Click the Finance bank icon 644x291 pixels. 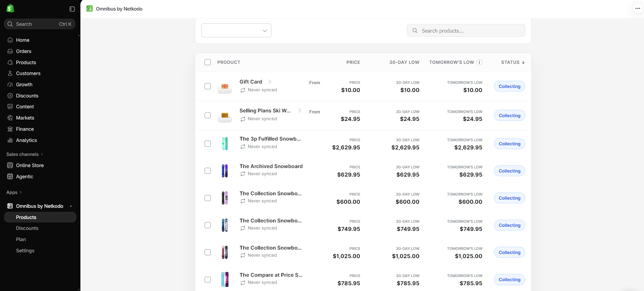pyautogui.click(x=10, y=129)
